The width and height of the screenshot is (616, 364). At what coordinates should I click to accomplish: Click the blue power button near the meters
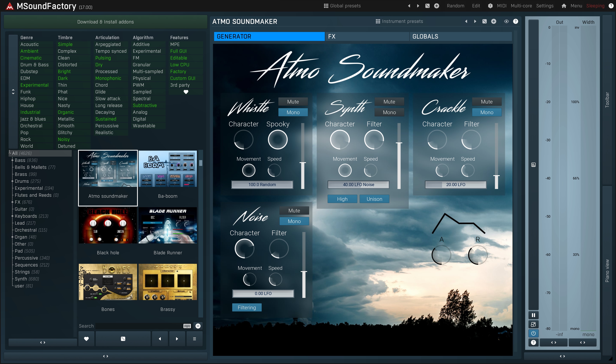533,333
